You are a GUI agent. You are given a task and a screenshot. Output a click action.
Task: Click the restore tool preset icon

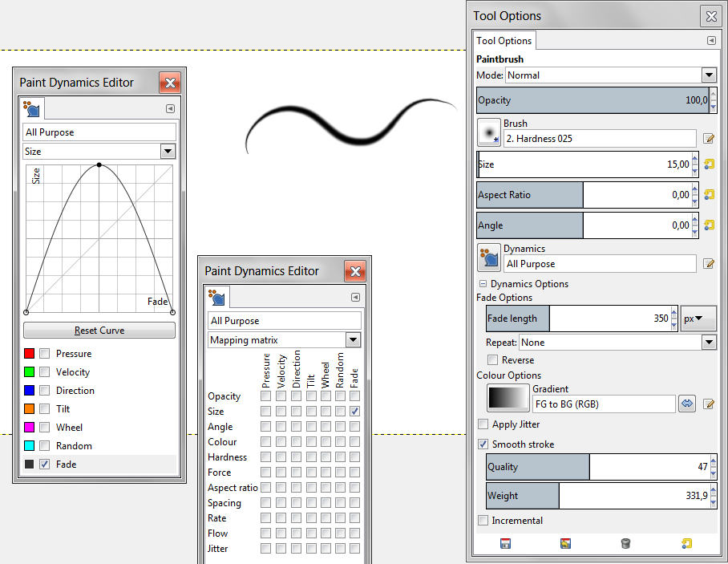pyautogui.click(x=566, y=544)
